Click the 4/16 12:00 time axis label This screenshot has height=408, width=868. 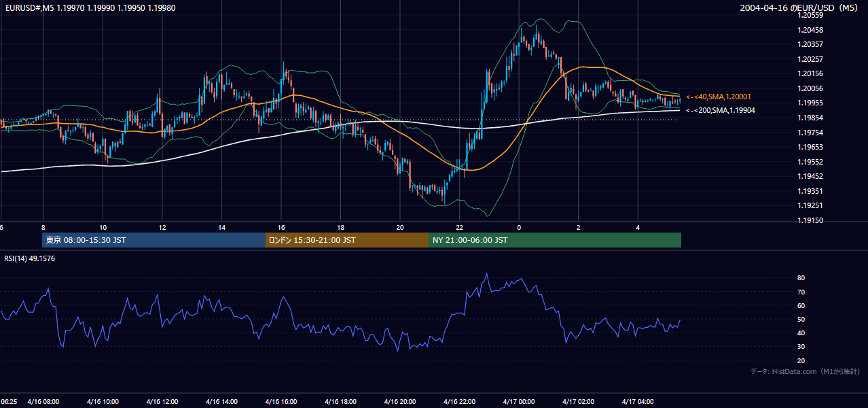coord(162,402)
